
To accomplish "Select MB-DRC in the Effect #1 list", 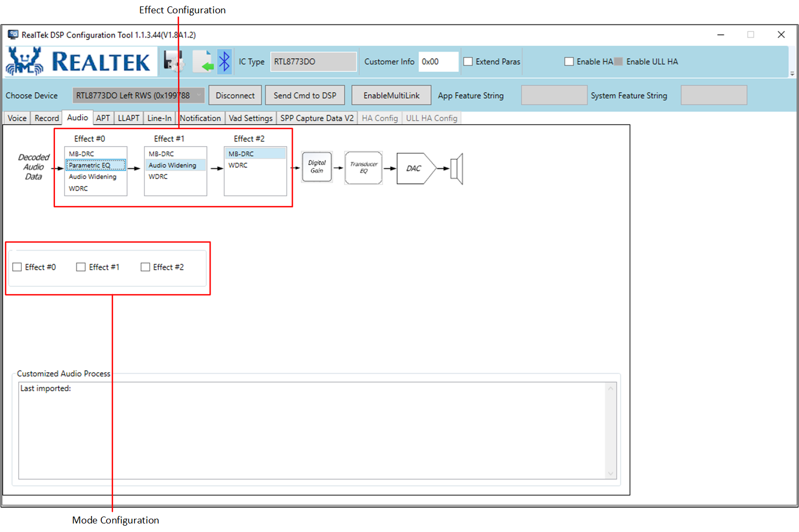I will [175, 154].
